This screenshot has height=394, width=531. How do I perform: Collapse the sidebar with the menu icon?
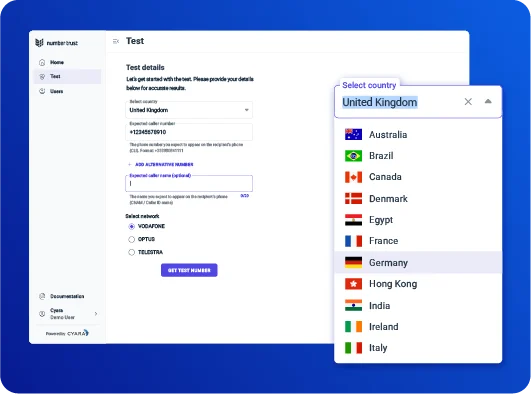point(116,41)
